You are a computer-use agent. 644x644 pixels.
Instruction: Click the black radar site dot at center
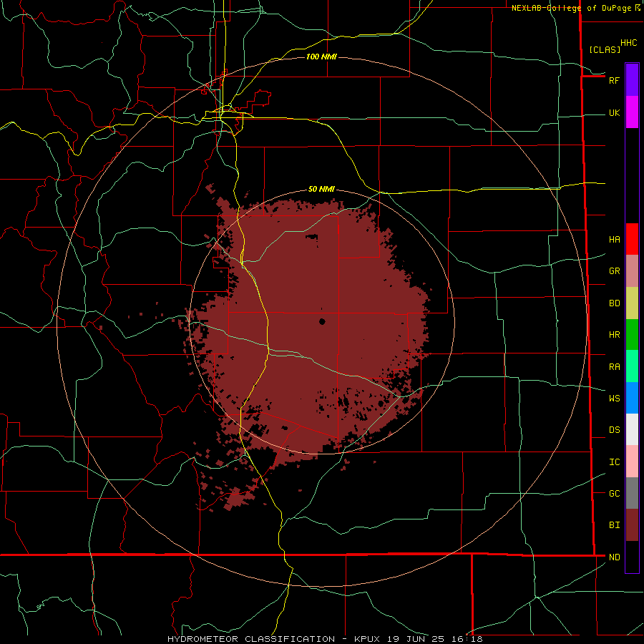pos(322,321)
